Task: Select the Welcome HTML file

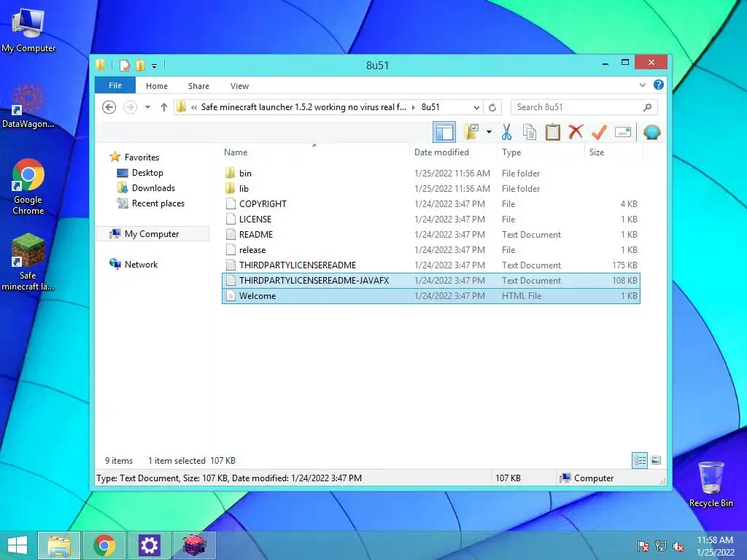Action: pyautogui.click(x=431, y=296)
